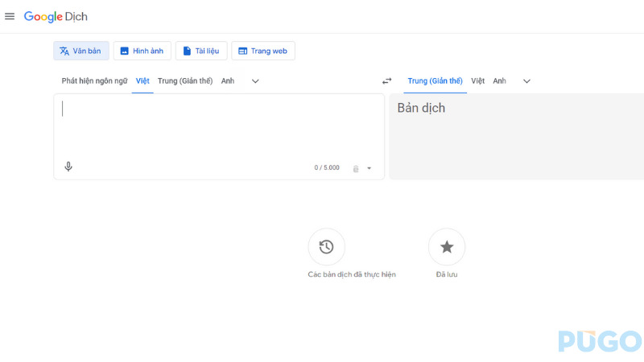Expand the target language list chevron
Screen dimensions: 644x362
pos(526,81)
